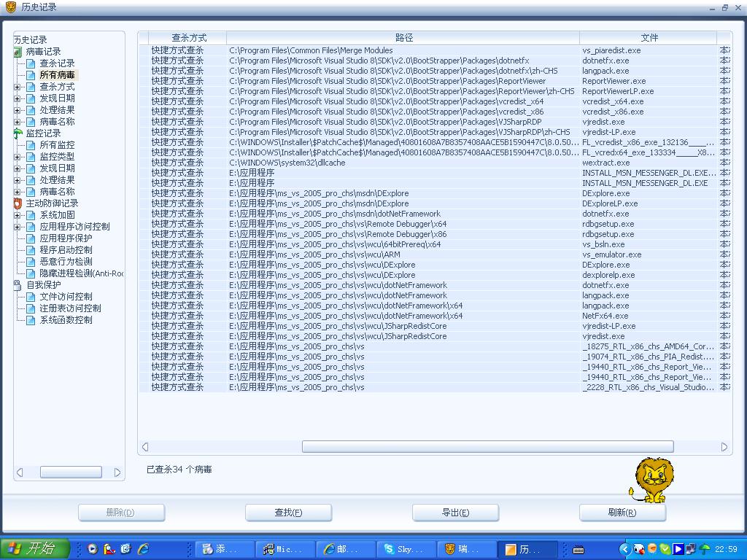This screenshot has width=747, height=560.
Task: Click the document icon next to 程序启动控制
Action: point(31,250)
